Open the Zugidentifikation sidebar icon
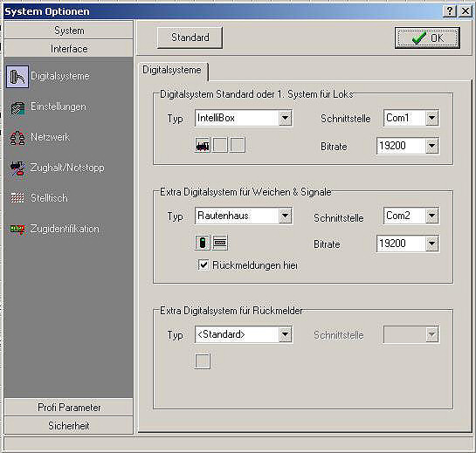 click(17, 229)
